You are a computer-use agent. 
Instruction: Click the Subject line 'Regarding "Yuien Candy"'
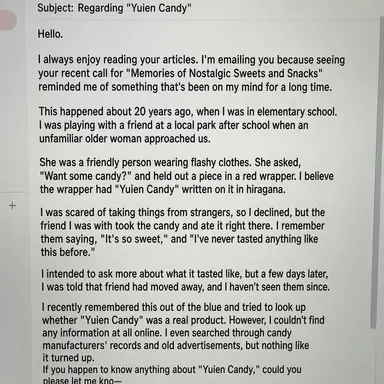tap(135, 8)
